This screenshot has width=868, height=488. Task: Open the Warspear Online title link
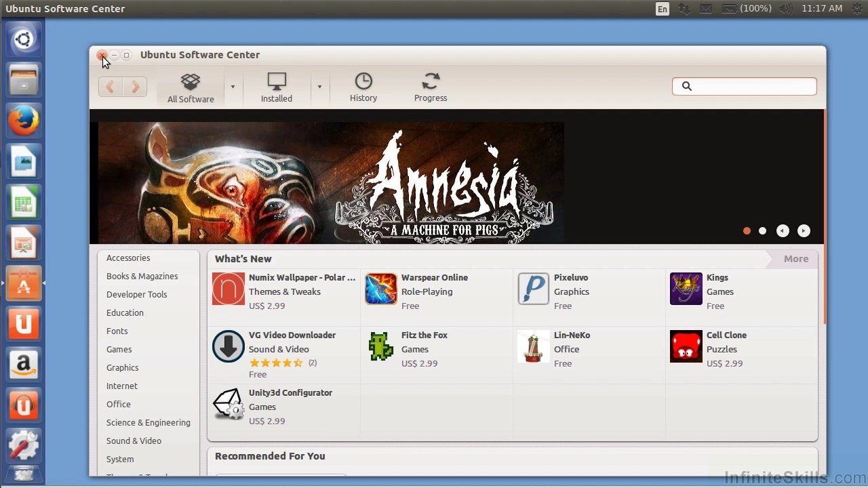click(435, 278)
